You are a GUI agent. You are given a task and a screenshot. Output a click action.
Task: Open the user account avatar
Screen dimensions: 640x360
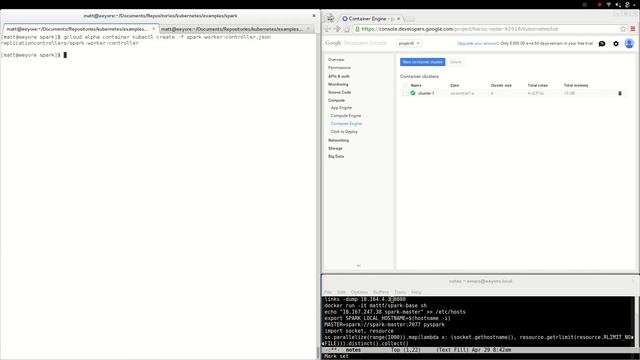[629, 43]
